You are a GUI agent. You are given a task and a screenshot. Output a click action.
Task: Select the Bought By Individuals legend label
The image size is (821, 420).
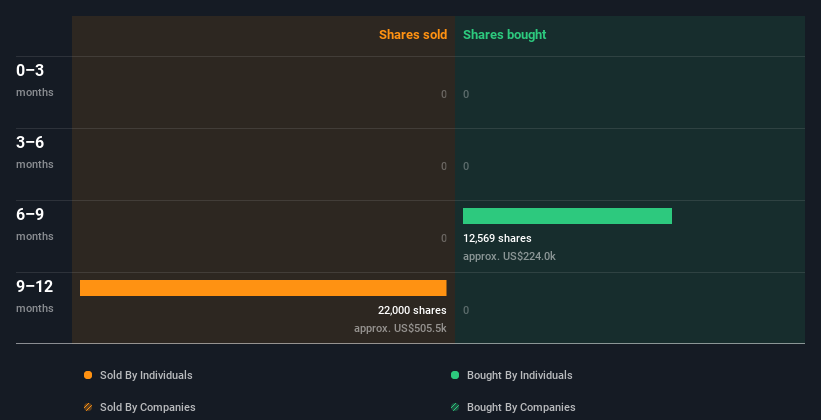(519, 375)
